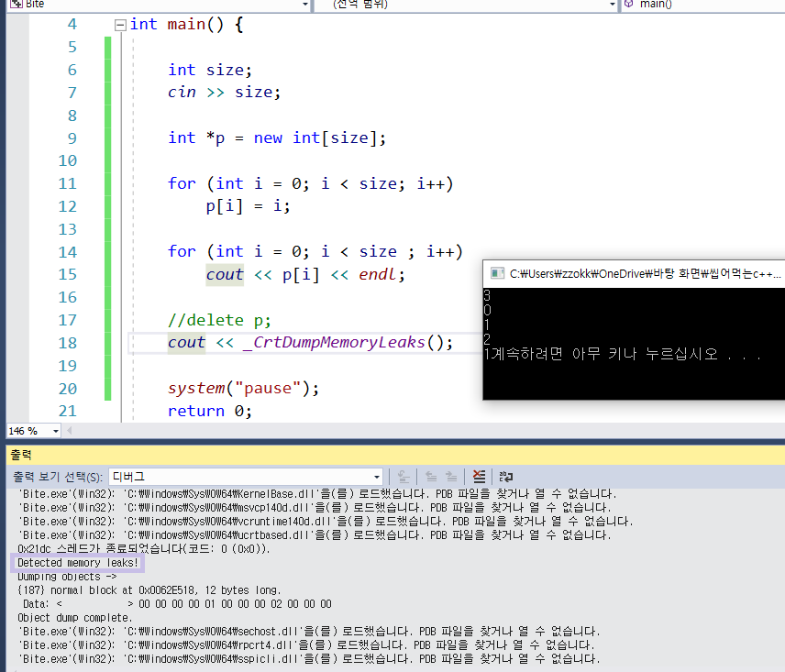Screen dimensions: 785x672
Task: Click the KernelBase.dll loaded output line
Action: pos(317,494)
